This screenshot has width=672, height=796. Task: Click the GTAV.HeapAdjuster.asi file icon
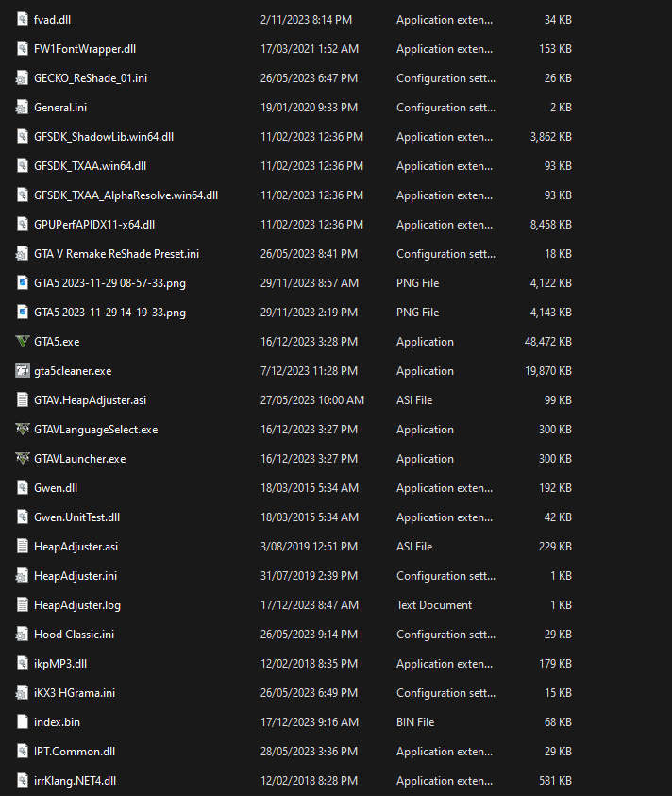(24, 400)
